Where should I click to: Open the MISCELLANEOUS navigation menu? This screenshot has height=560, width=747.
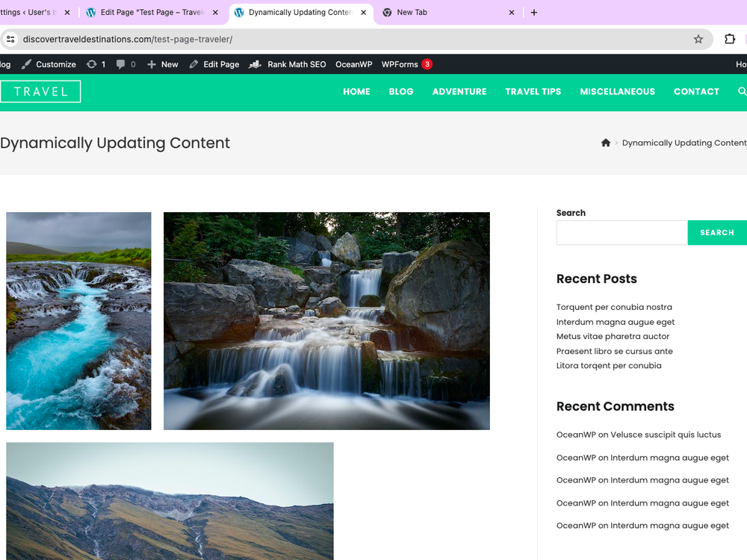tap(617, 91)
